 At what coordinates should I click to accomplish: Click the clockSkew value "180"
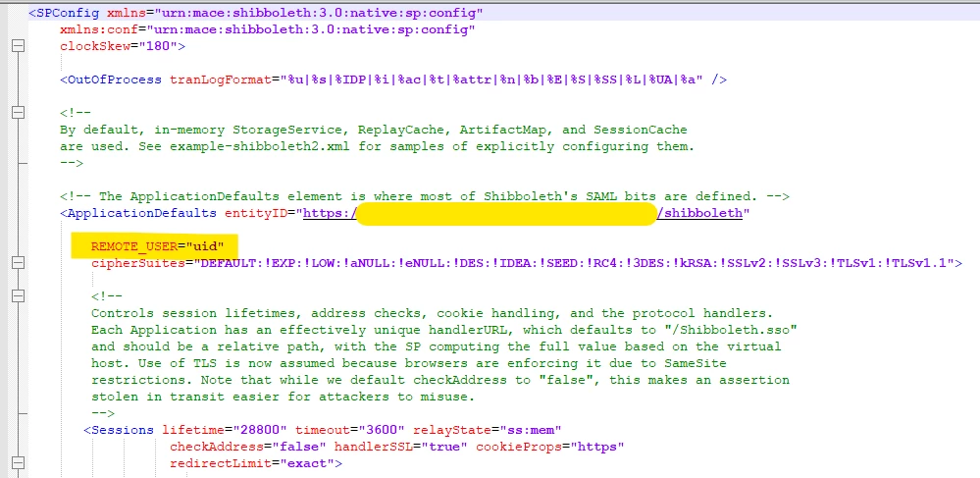click(x=161, y=46)
